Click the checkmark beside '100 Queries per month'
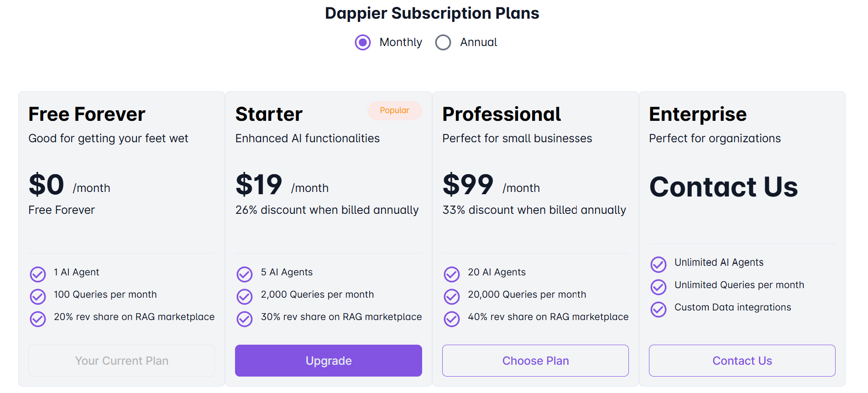Viewport: 868px width, 393px height. [x=38, y=297]
